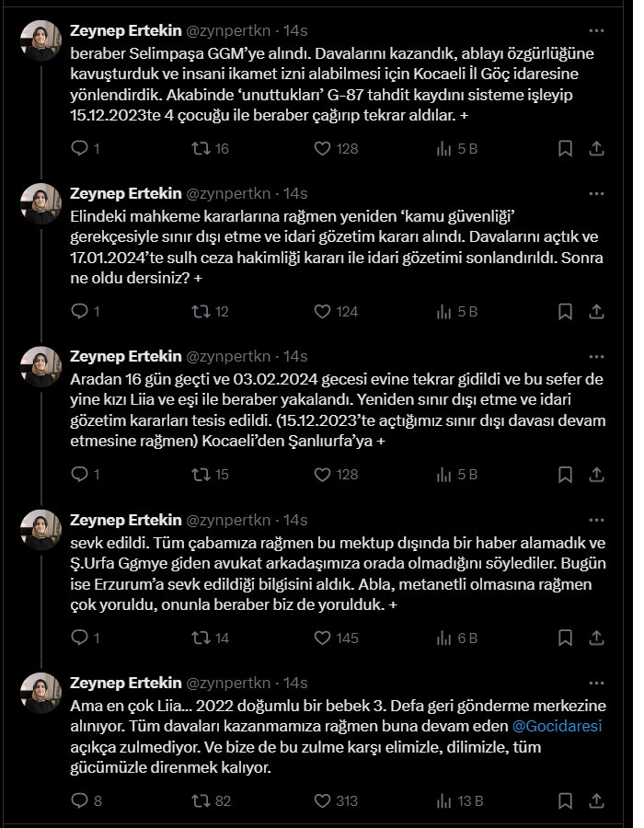This screenshot has height=828, width=644.
Task: Bookmark the tweet ending 'Sonra ne oldu dersiniz?'
Action: (564, 312)
